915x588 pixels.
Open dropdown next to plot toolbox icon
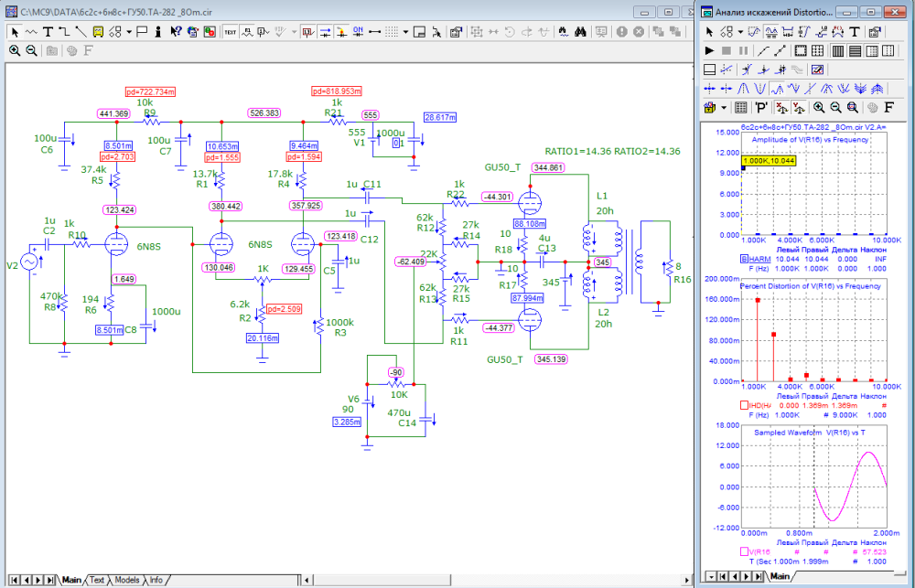click(x=723, y=107)
